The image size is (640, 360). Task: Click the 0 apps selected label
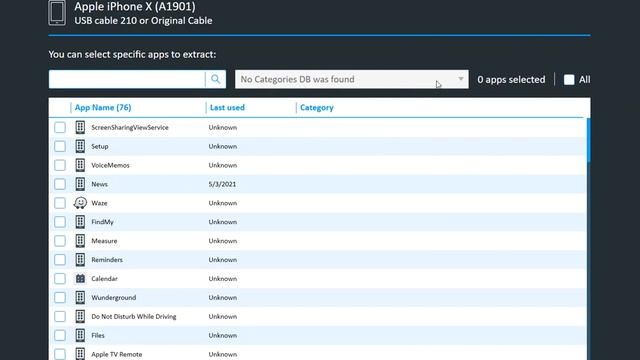tap(511, 80)
